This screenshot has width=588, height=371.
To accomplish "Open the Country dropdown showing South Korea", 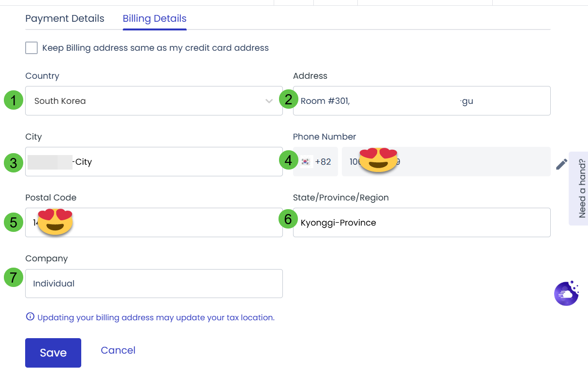I will (x=154, y=101).
